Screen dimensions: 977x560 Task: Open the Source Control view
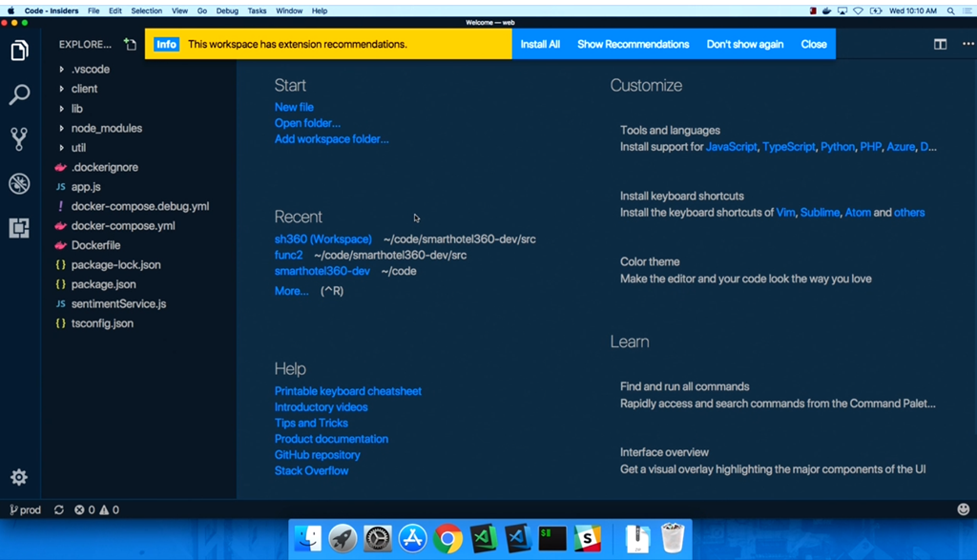point(19,139)
